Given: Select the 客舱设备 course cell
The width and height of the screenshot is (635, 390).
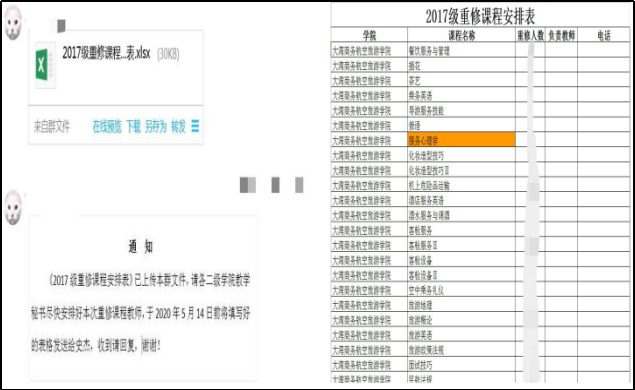Looking at the screenshot, I should [461, 260].
